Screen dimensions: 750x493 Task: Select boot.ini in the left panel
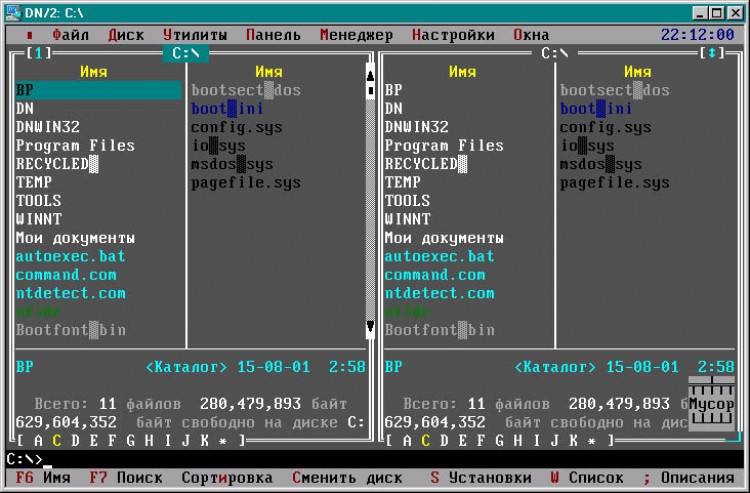click(227, 109)
